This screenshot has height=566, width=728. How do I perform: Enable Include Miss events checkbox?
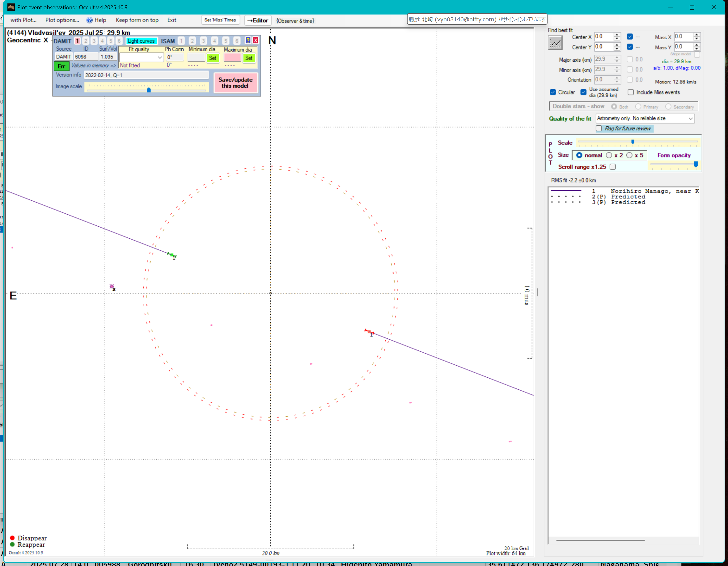tap(631, 92)
